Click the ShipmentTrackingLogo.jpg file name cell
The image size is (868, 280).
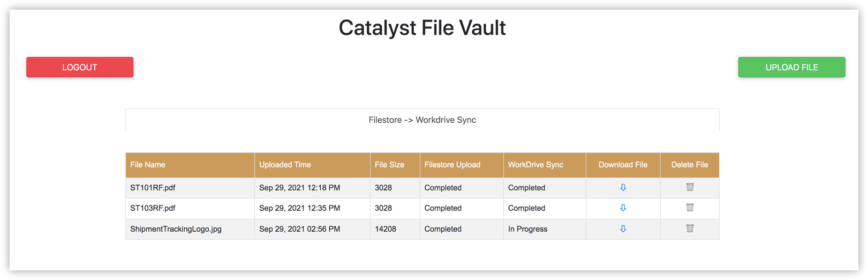click(176, 229)
